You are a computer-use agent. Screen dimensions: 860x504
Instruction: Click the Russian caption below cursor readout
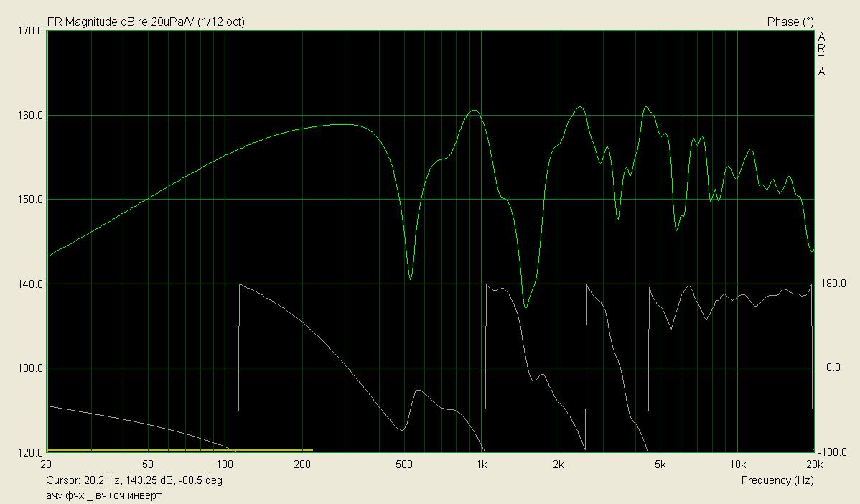click(103, 495)
